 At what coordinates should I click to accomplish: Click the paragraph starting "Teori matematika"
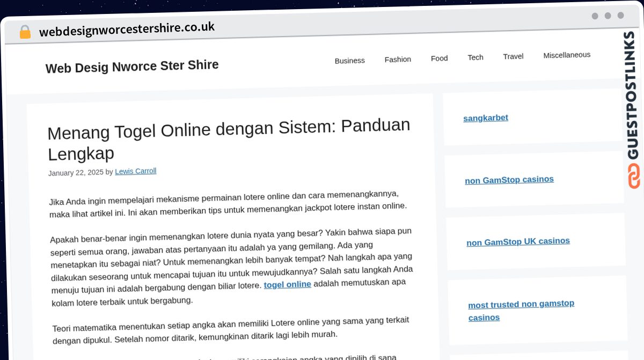pos(231,330)
